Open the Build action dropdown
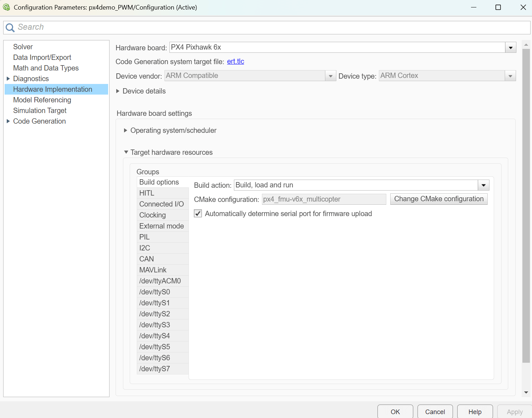This screenshot has height=418, width=532. pos(483,185)
